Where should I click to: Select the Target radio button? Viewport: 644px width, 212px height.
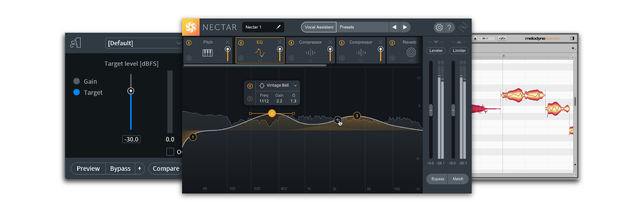coord(76,92)
